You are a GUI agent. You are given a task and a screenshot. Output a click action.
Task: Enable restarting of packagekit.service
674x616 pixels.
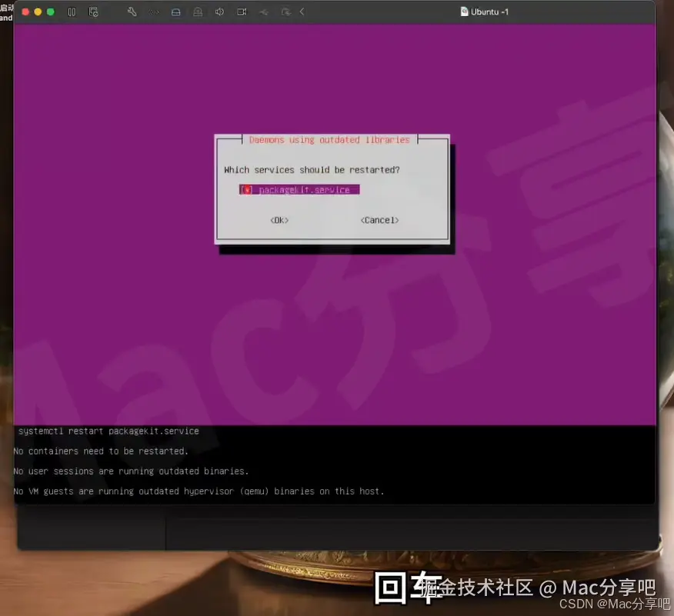(246, 188)
